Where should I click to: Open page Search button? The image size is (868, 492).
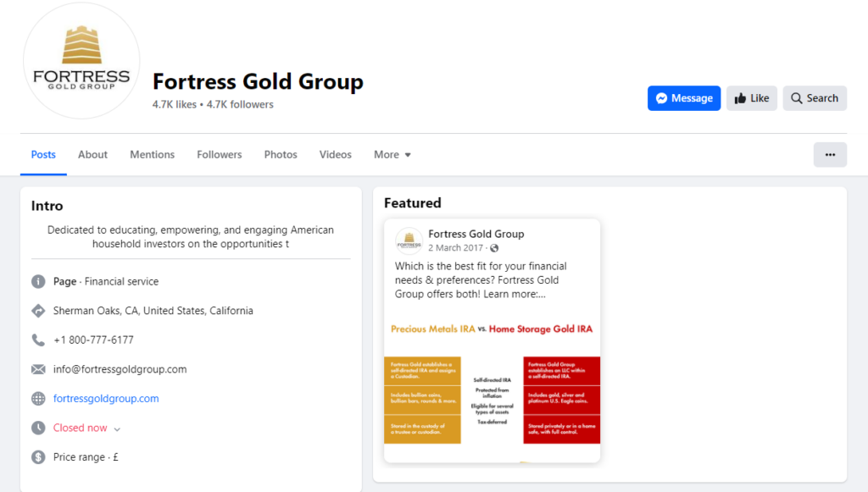(815, 98)
